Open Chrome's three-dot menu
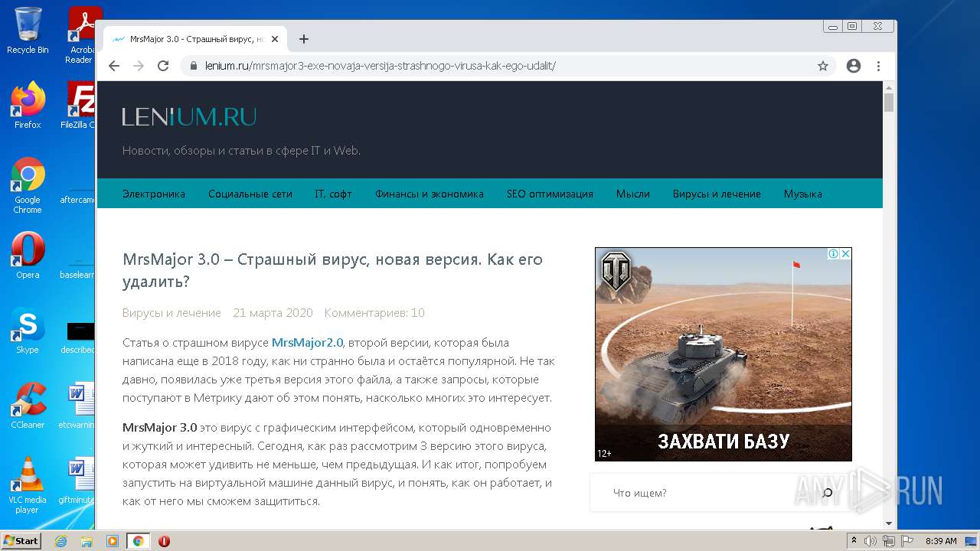The height and width of the screenshot is (551, 980). pos(878,66)
